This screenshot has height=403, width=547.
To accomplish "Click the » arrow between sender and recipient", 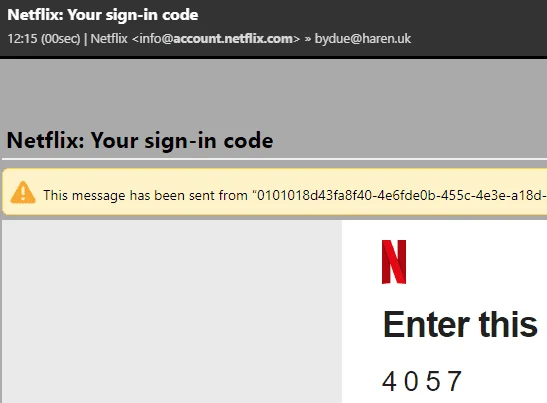I will coord(307,39).
